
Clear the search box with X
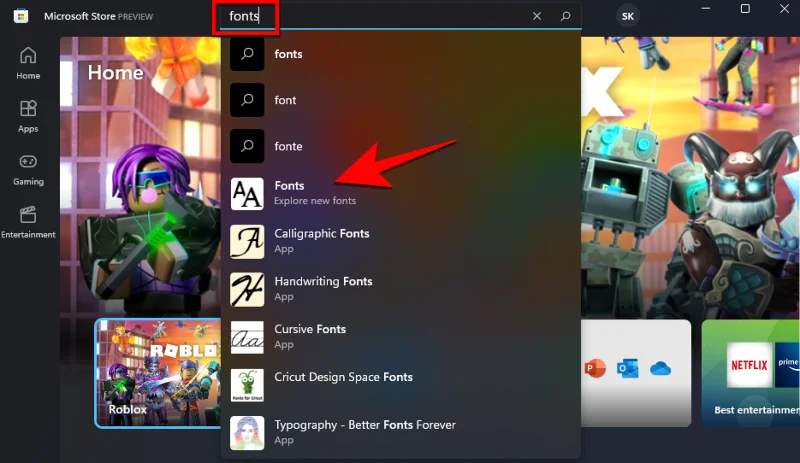point(537,16)
